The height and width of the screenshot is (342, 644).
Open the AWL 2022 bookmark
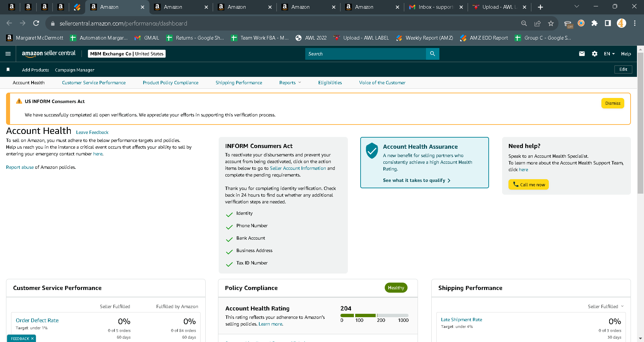click(x=311, y=38)
